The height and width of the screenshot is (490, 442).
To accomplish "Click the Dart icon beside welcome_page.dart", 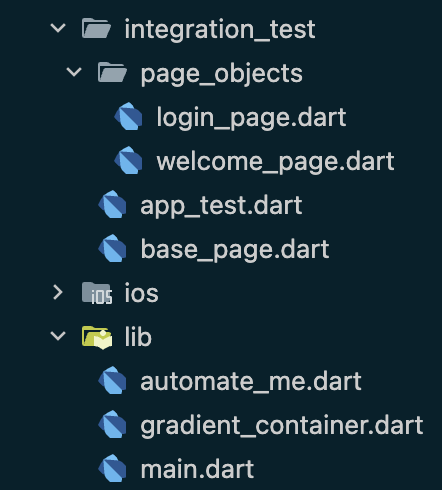I will tap(128, 160).
